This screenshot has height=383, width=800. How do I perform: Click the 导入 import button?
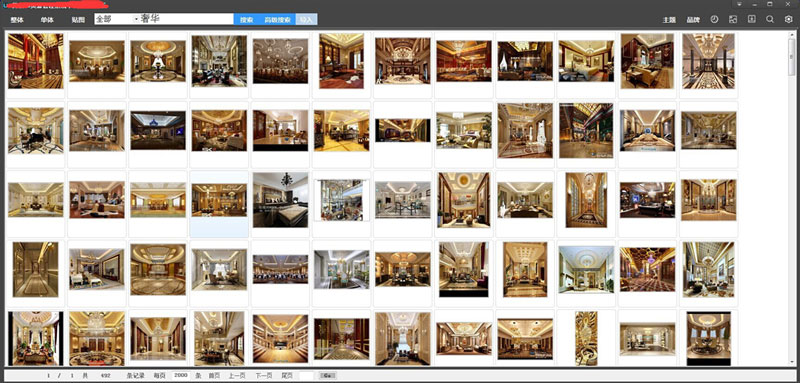306,20
